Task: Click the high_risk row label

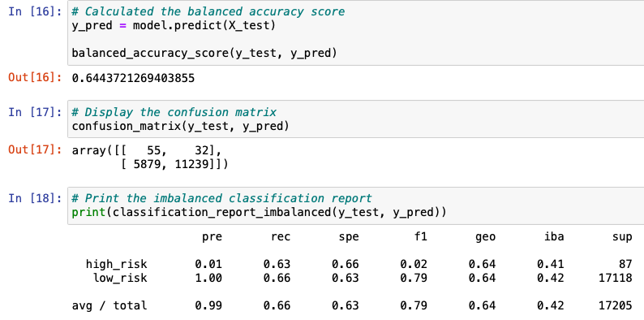Action: (116, 264)
